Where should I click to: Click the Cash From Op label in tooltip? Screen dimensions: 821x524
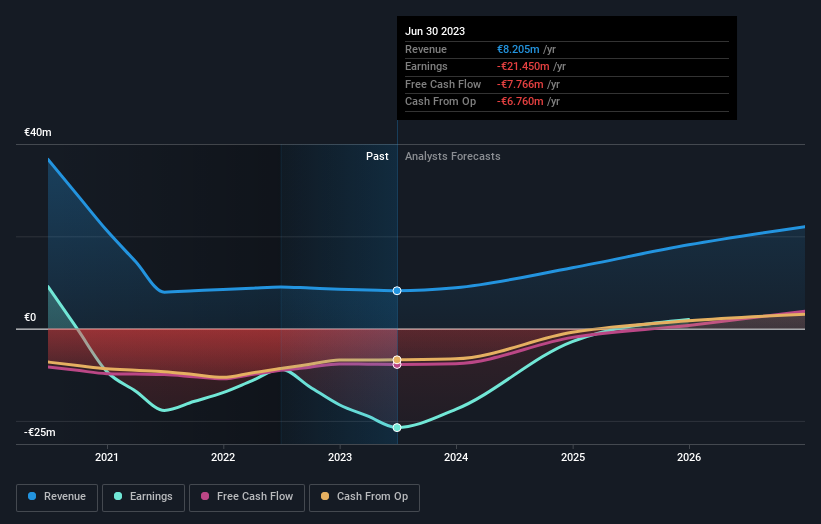click(440, 102)
